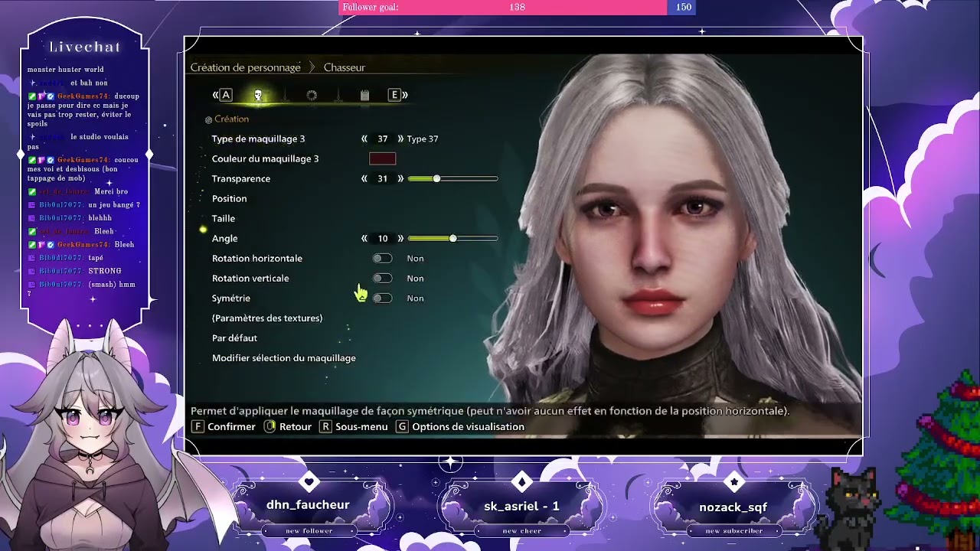
Task: Click the Chasseur breadcrumb
Action: [345, 67]
